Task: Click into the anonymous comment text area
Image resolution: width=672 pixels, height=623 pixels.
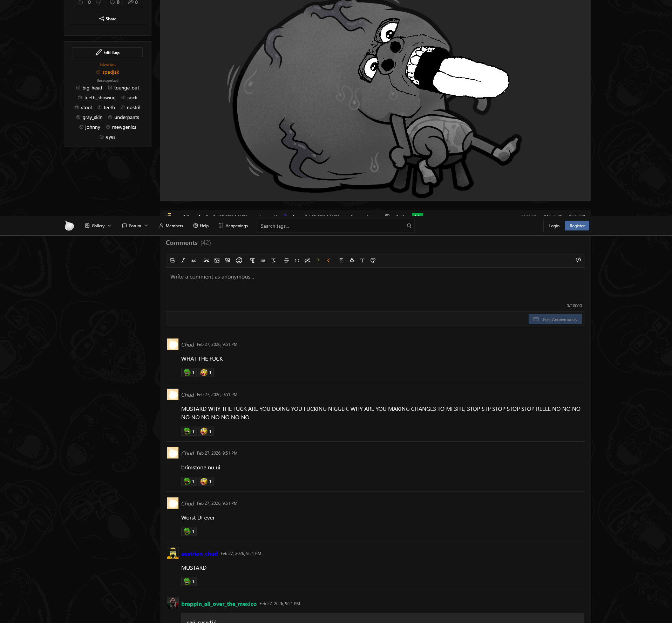Action: (375, 289)
